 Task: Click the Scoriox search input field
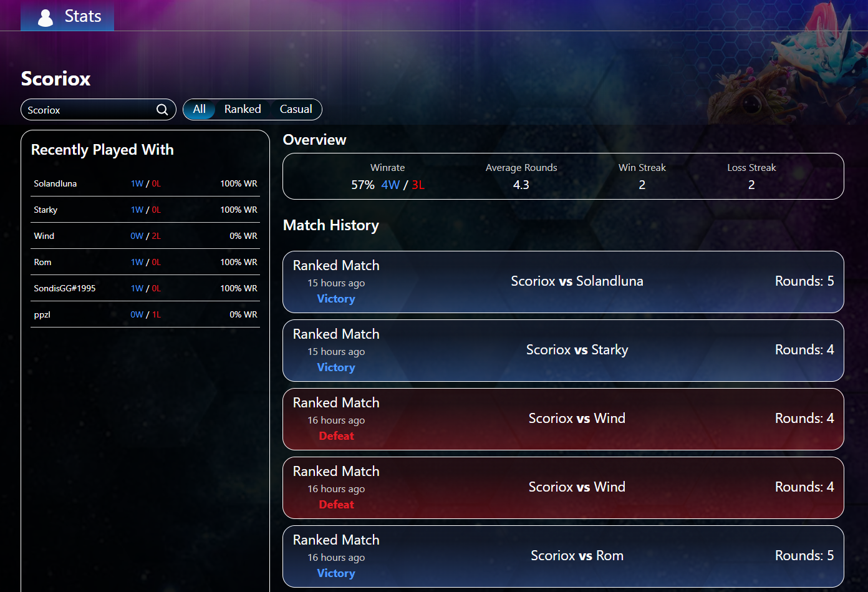(87, 109)
